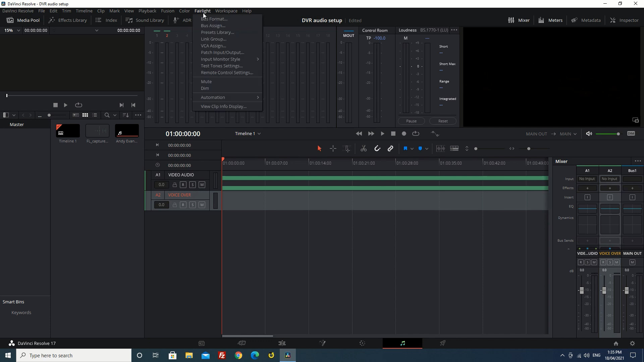
Task: Select the range selection tool
Action: pos(333,148)
